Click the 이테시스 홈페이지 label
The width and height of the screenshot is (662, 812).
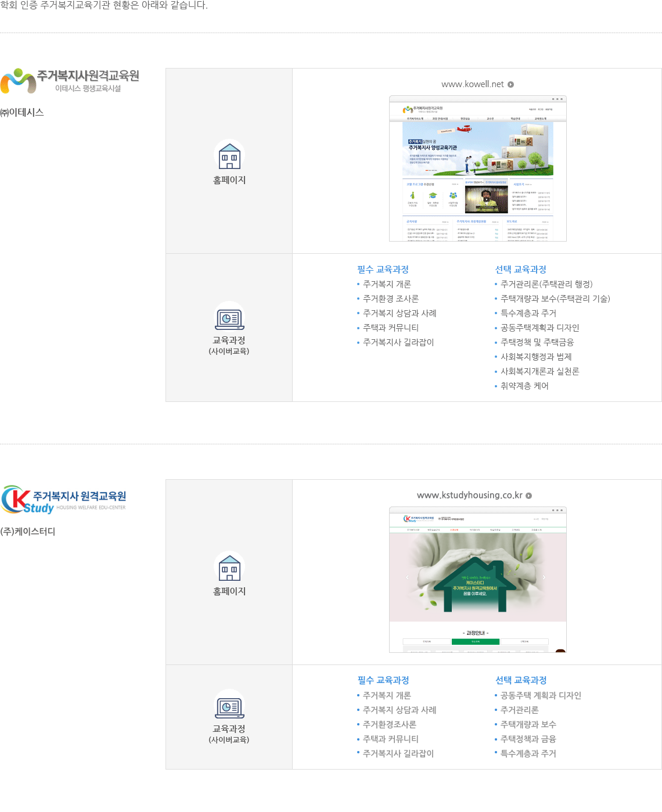(229, 180)
